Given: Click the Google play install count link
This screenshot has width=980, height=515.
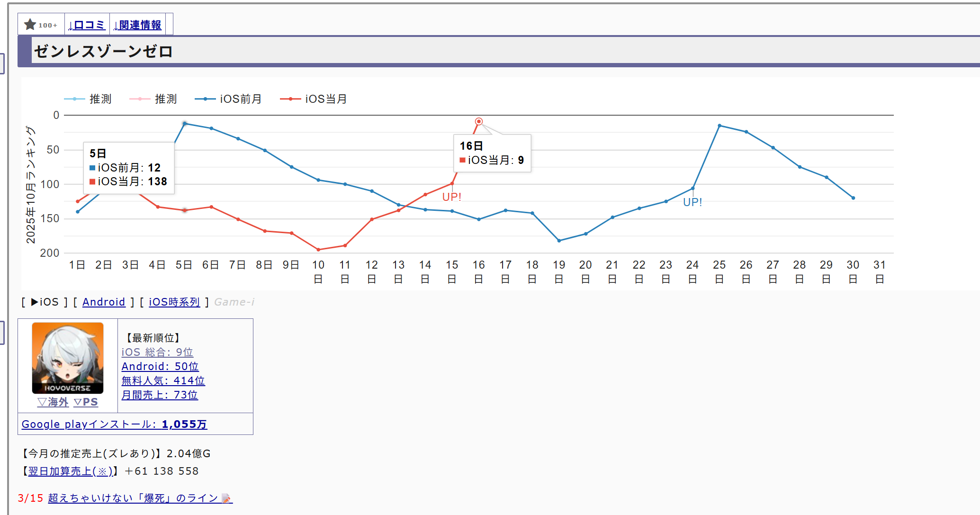Looking at the screenshot, I should click(x=114, y=424).
